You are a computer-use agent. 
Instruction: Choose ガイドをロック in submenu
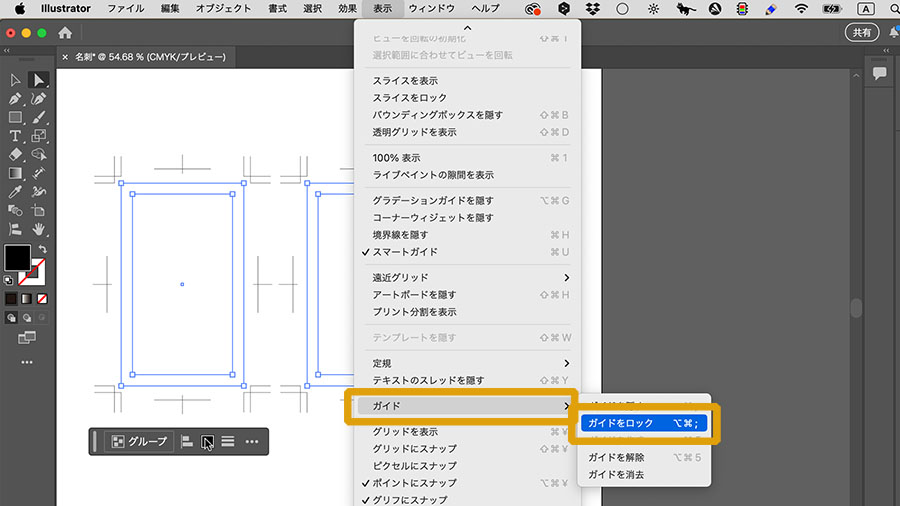pyautogui.click(x=644, y=423)
